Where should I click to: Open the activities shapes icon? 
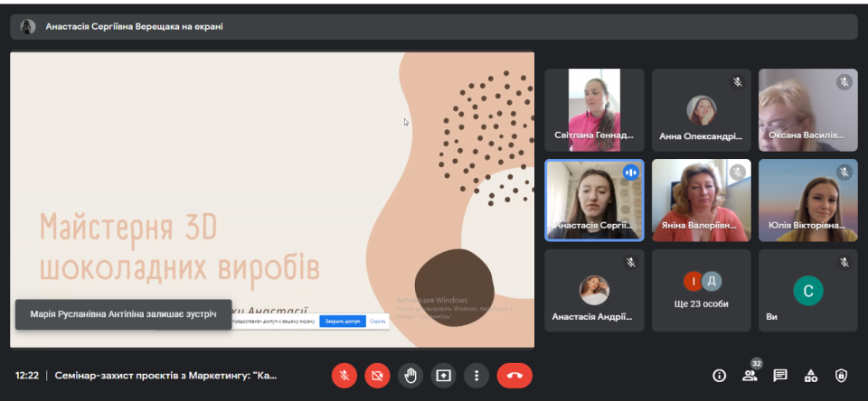point(811,376)
